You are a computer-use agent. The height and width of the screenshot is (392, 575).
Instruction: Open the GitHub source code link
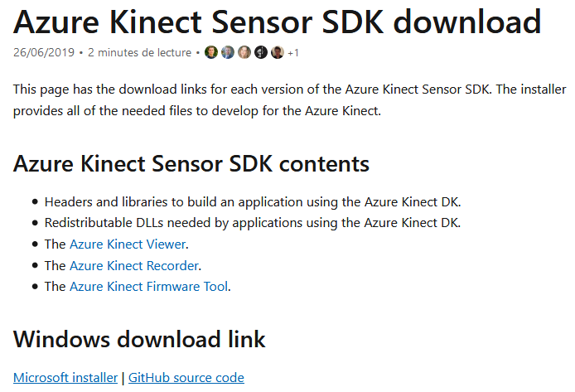tap(186, 378)
